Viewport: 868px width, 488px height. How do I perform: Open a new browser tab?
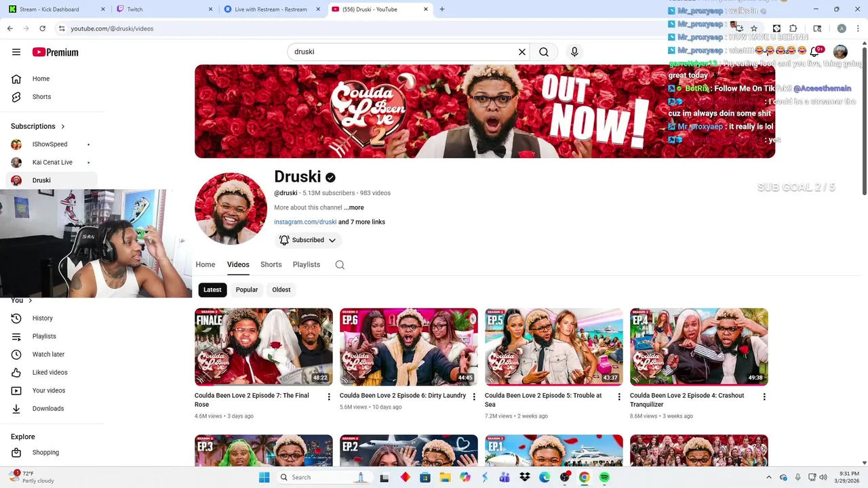[x=442, y=9]
